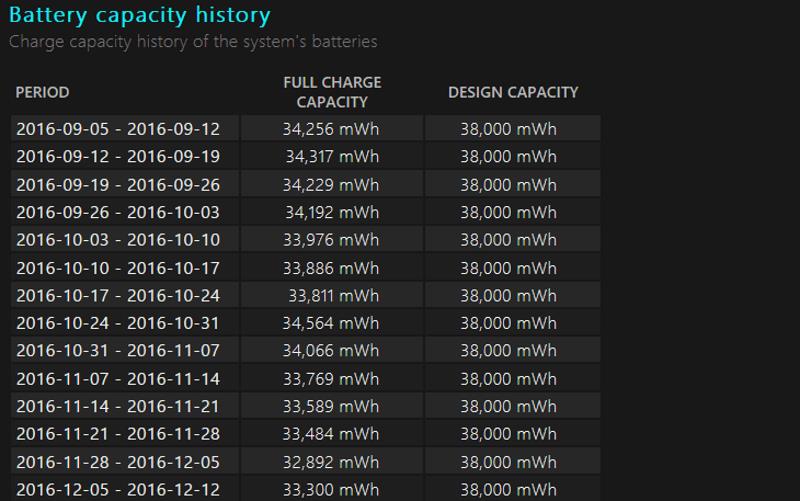Click full charge value 33,811 mWh
Screen dimensions: 800x501
334,295
